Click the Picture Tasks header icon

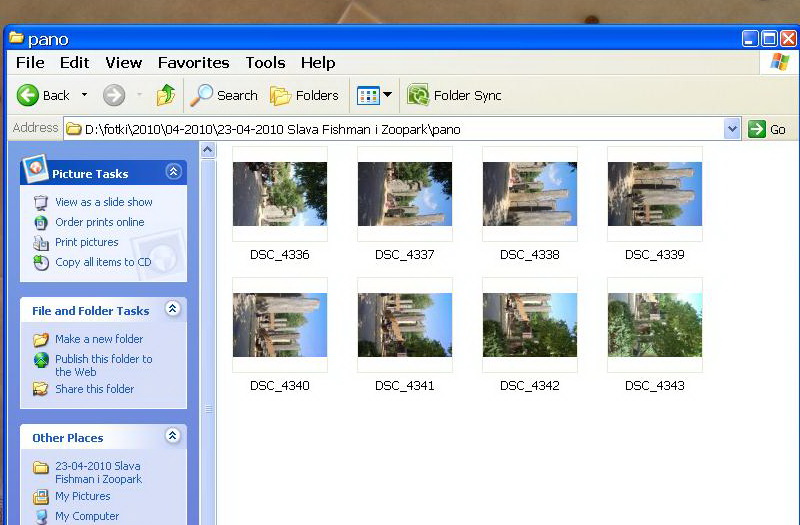pyautogui.click(x=35, y=169)
